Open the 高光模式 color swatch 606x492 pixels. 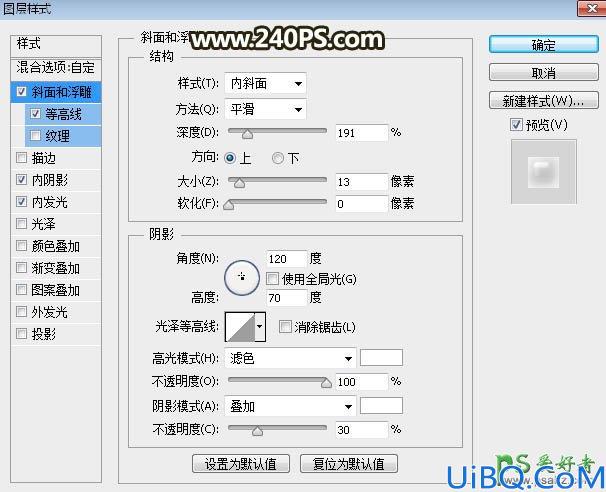[381, 358]
